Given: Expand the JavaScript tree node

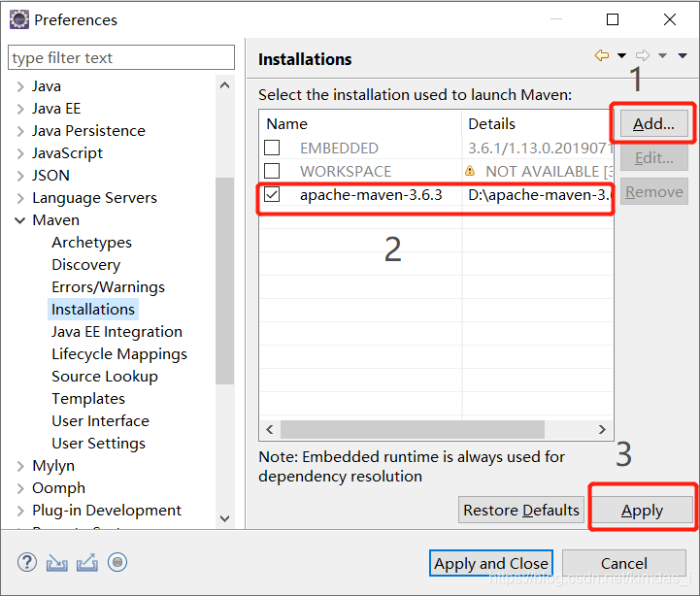Looking at the screenshot, I should (x=20, y=153).
